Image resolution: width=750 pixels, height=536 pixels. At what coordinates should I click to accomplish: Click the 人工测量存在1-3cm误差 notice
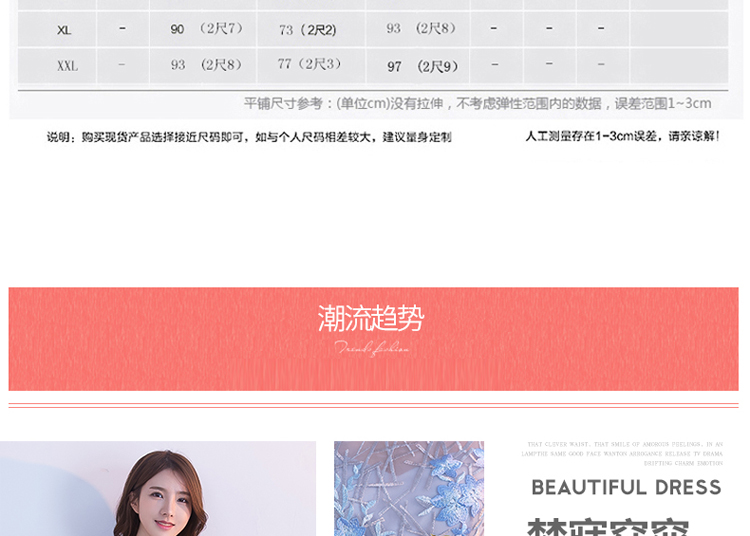[x=622, y=136]
